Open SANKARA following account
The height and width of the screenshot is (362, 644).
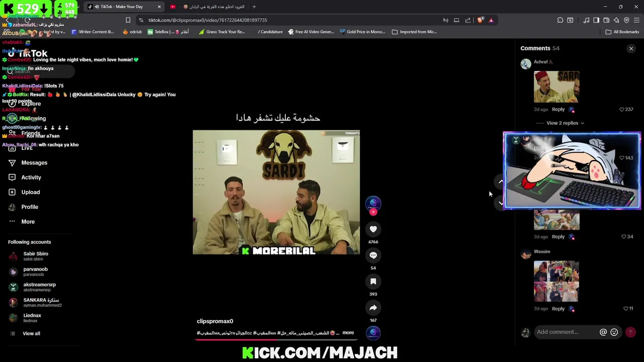tap(35, 302)
